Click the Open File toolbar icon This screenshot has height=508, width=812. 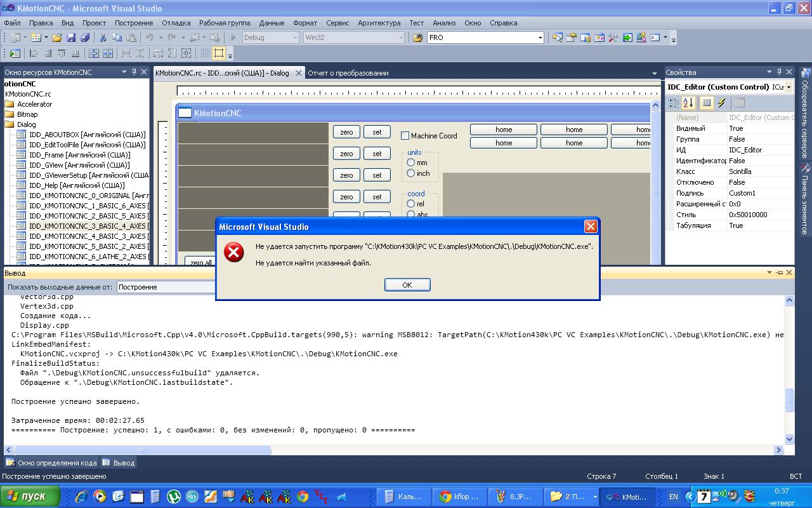tap(57, 37)
